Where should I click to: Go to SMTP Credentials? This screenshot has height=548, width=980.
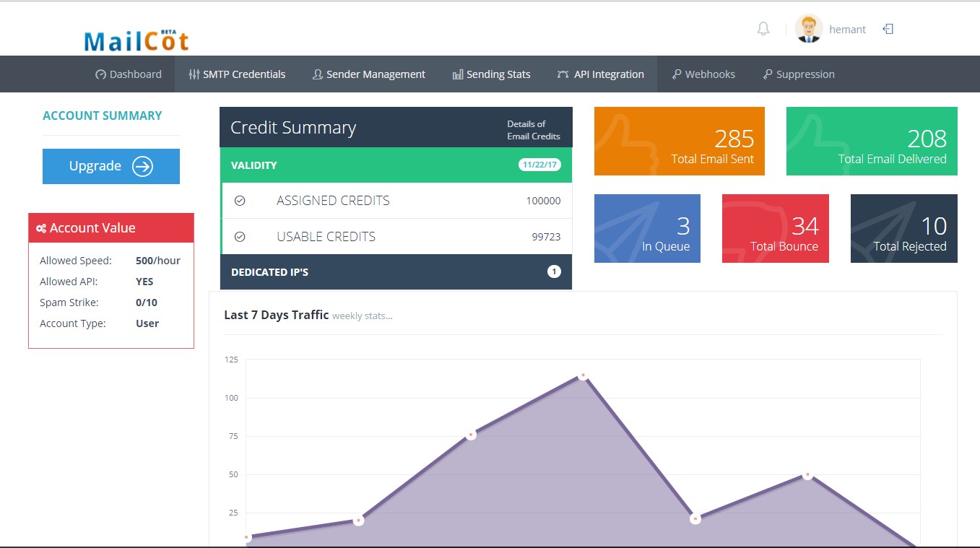click(237, 74)
